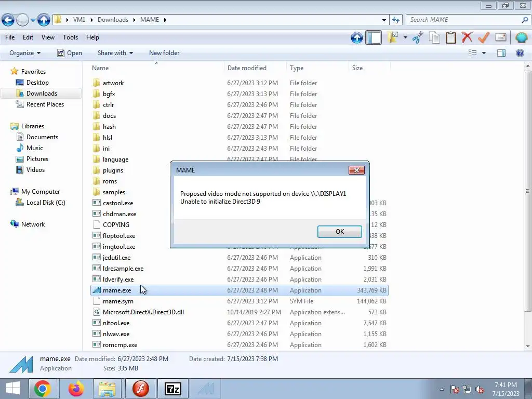Click the orange checkmark Properties icon

tap(484, 37)
